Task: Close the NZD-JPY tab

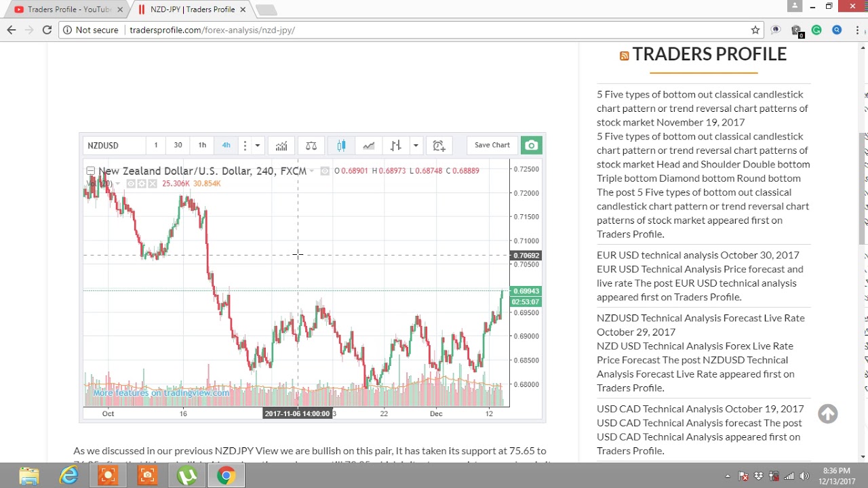Action: click(x=242, y=9)
